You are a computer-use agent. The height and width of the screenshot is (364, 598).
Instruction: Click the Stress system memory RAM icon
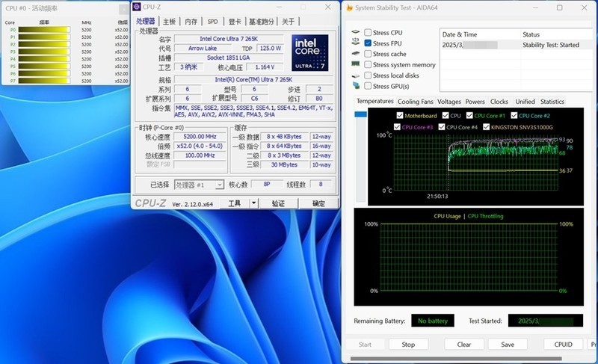pos(356,64)
